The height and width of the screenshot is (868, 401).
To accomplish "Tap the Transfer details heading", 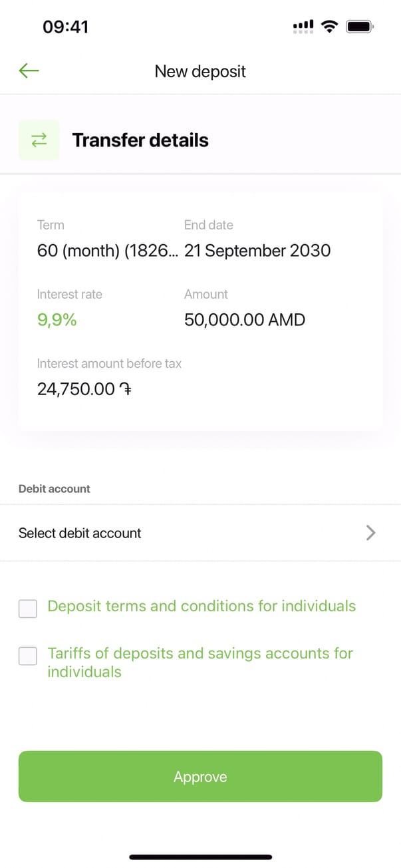I will (140, 140).
